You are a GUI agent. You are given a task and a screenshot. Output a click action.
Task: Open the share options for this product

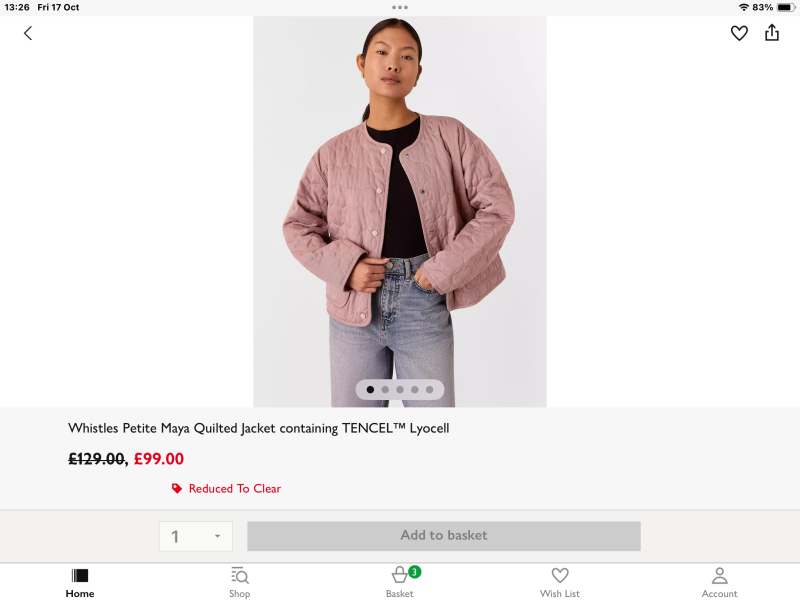[771, 33]
